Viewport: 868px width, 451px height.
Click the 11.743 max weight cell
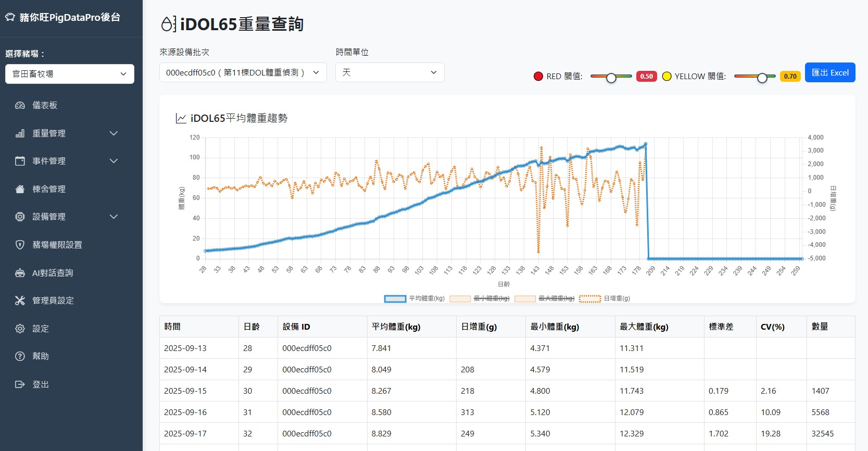[660, 391]
